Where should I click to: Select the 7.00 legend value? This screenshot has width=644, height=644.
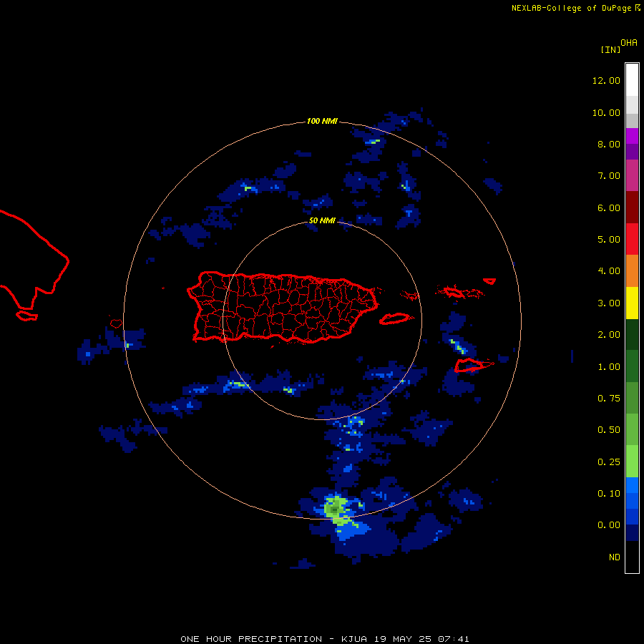(609, 176)
